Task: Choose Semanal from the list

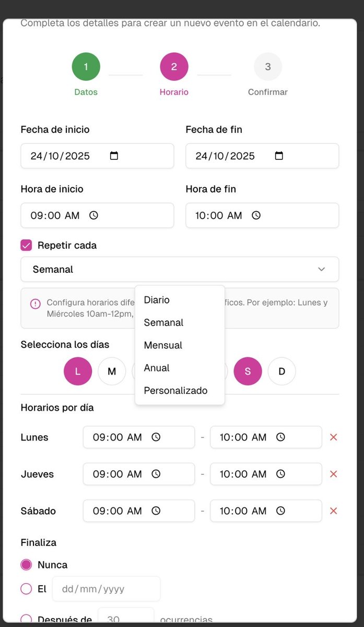Action: (180, 322)
